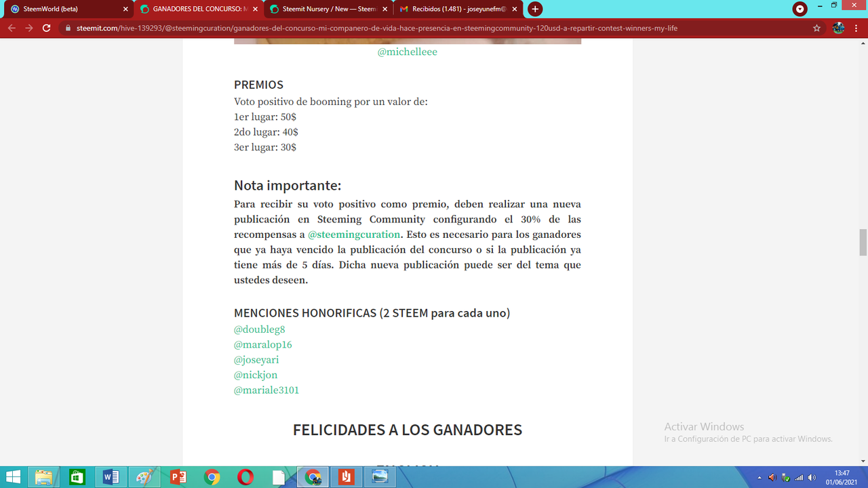The width and height of the screenshot is (868, 488).
Task: Follow the @steemingcuration mention link
Action: [x=354, y=235]
